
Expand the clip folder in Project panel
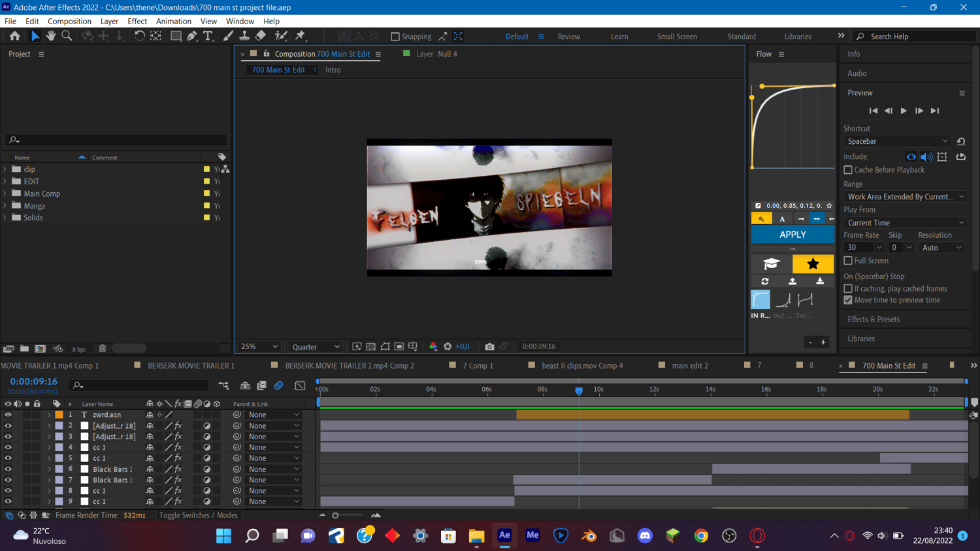[x=5, y=169]
